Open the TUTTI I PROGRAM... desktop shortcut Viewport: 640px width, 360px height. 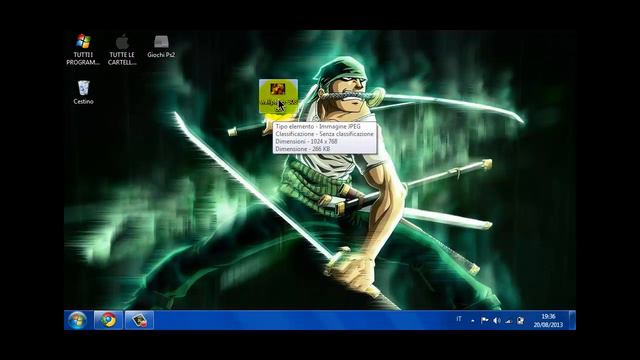click(x=83, y=49)
